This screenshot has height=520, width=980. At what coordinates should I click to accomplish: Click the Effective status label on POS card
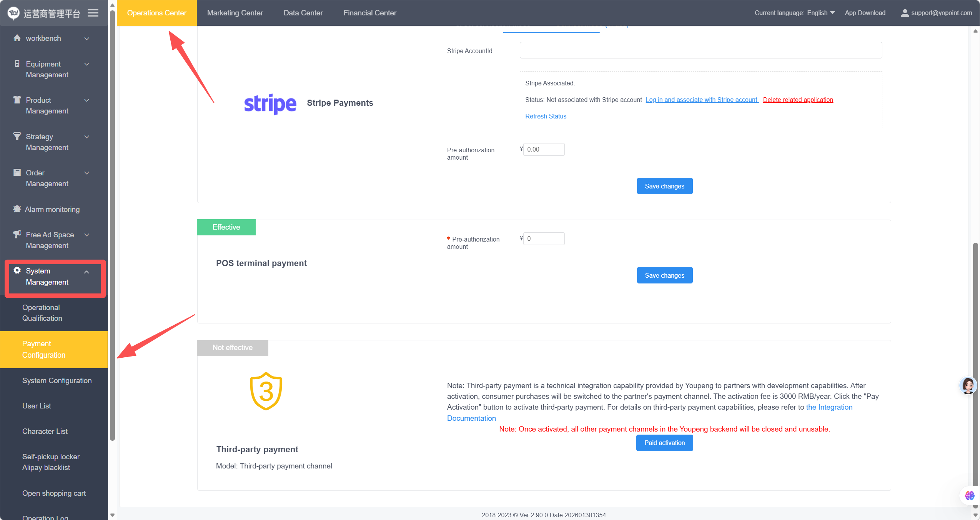(226, 227)
